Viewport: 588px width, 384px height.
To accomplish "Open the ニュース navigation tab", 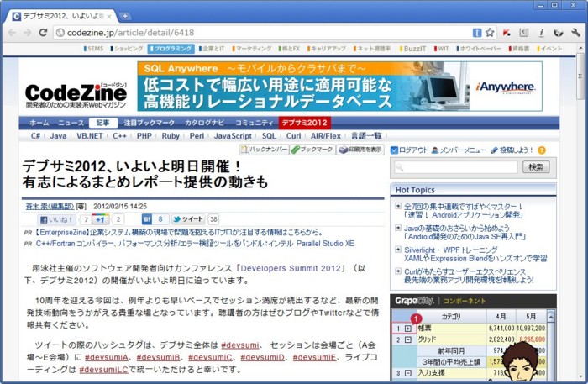I will point(71,123).
